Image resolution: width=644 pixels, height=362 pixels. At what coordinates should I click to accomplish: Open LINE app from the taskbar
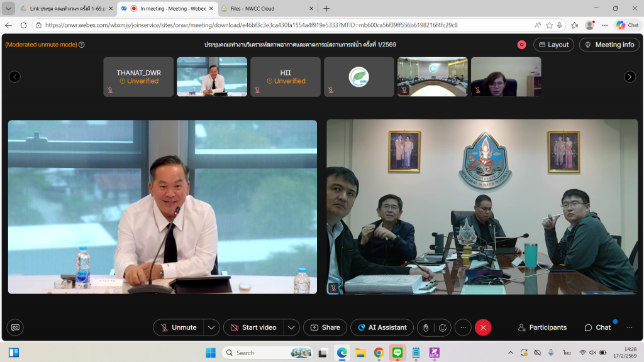tap(397, 353)
